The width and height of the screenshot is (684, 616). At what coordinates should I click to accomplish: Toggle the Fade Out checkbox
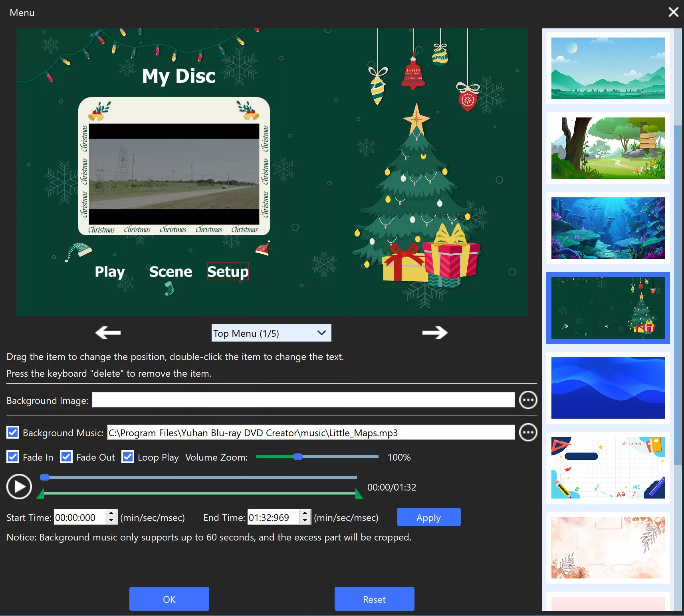[x=66, y=457]
